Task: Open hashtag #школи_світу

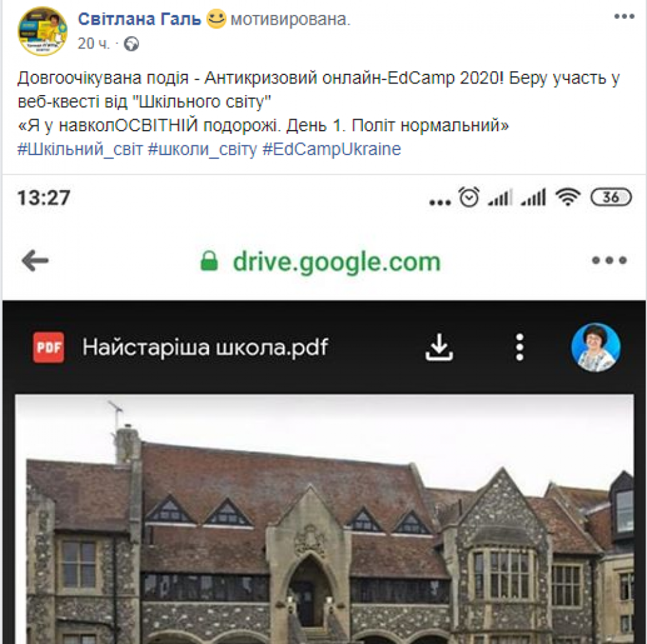Action: pos(202,149)
